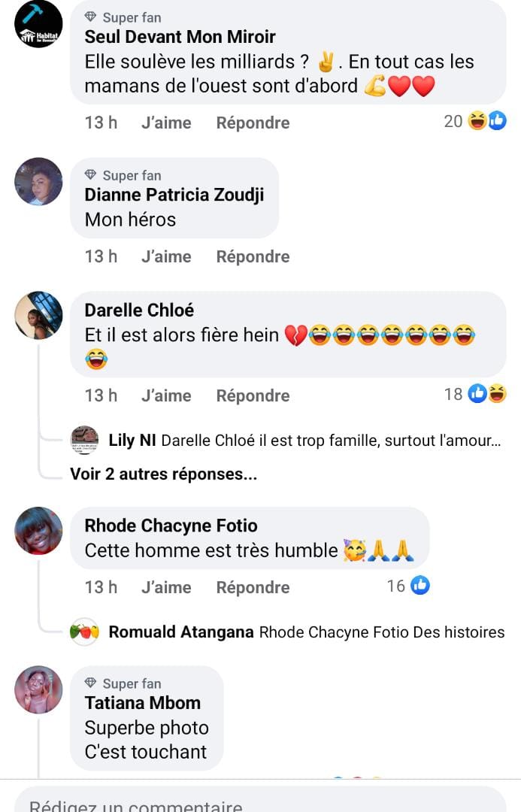This screenshot has height=812, width=521.
Task: Open Dianne Patricia Zoudji's profile avatar
Action: (x=38, y=181)
